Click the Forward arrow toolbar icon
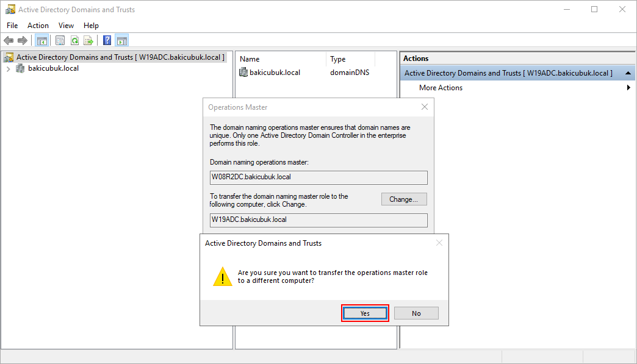This screenshot has height=364, width=637. pos(23,41)
